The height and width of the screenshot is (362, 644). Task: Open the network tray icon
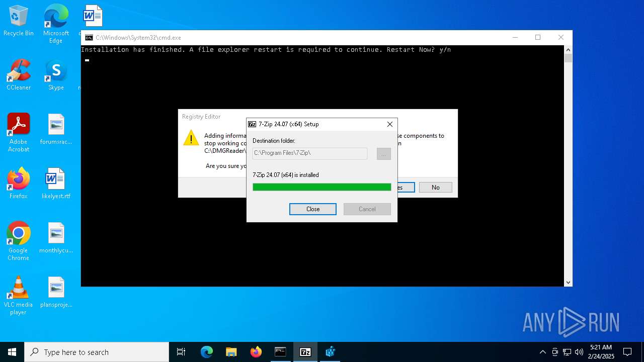pyautogui.click(x=567, y=352)
